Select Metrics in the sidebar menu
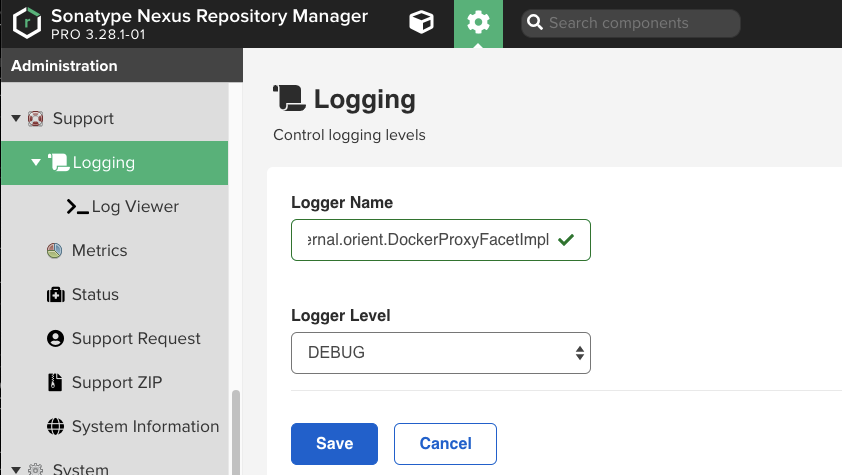Viewport: 842px width, 475px height. coord(99,251)
